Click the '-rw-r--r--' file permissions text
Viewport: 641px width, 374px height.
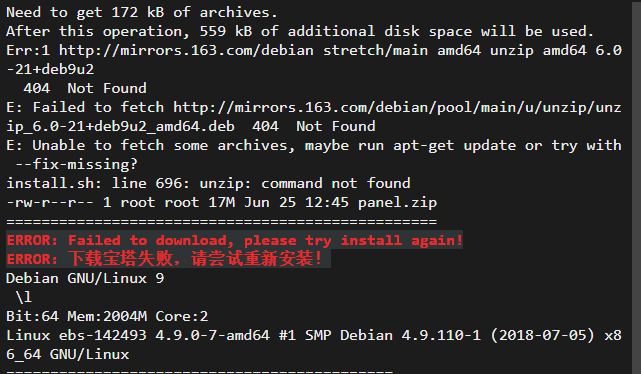click(50, 202)
